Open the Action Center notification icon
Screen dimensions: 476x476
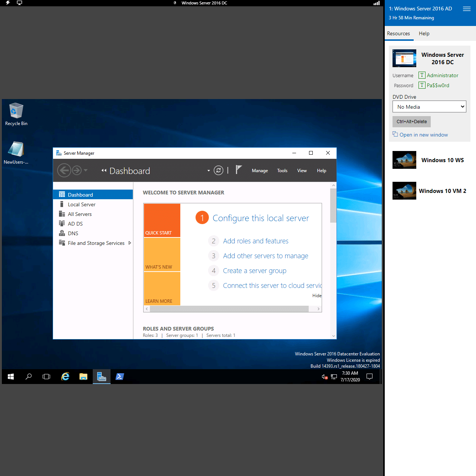369,377
